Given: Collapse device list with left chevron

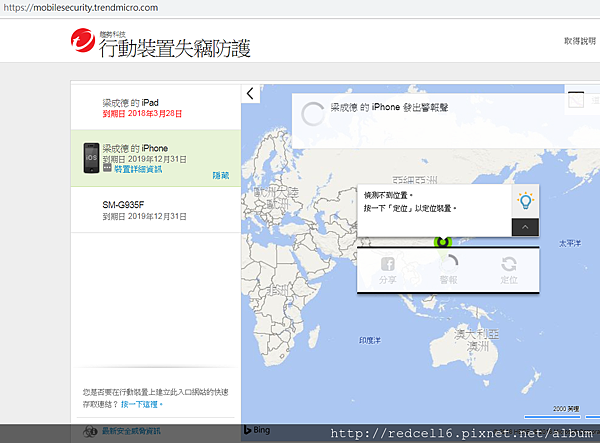Looking at the screenshot, I should tap(250, 93).
